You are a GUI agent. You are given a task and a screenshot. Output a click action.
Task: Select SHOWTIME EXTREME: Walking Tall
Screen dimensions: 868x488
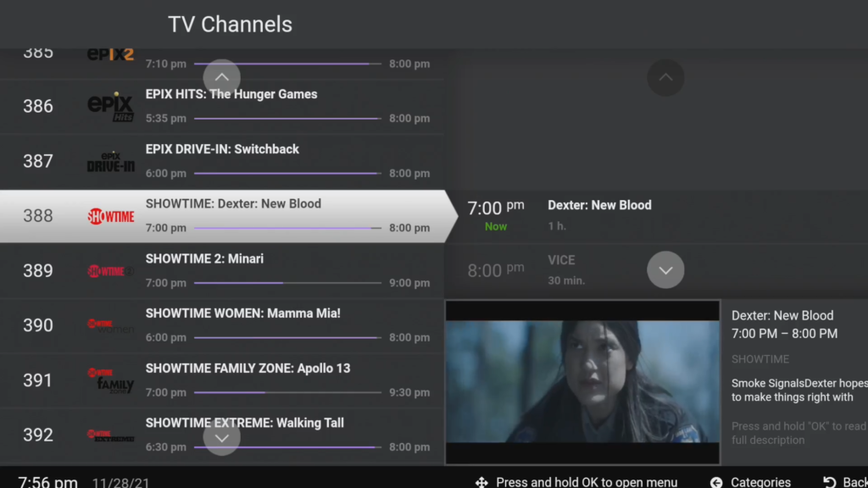coord(221,435)
